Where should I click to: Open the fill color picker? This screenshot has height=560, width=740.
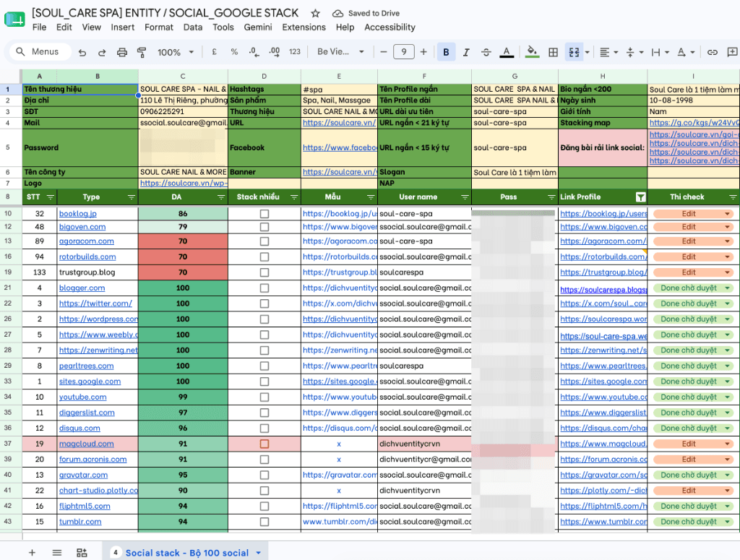[x=533, y=52]
